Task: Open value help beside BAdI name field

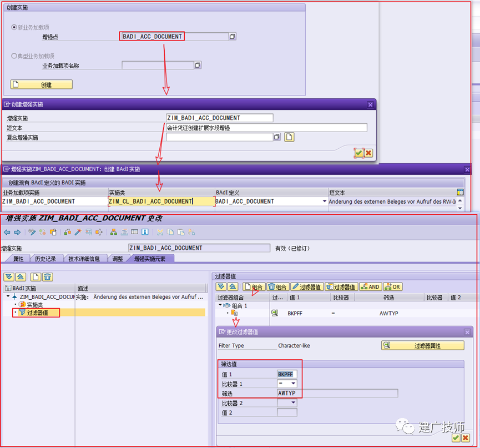Action: [x=198, y=65]
